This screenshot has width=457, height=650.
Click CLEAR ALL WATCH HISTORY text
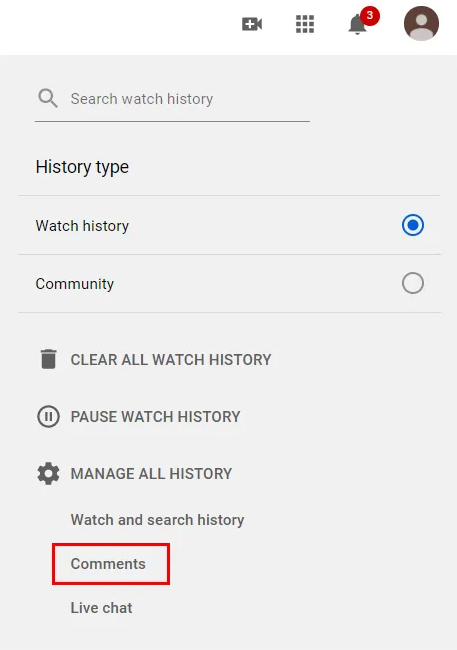click(171, 360)
